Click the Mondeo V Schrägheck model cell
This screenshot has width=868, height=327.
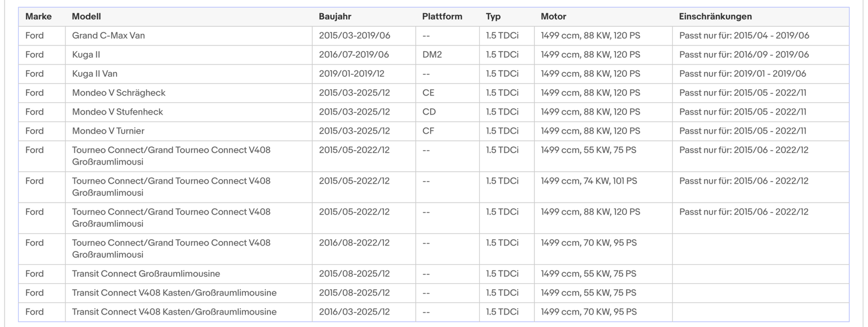189,93
